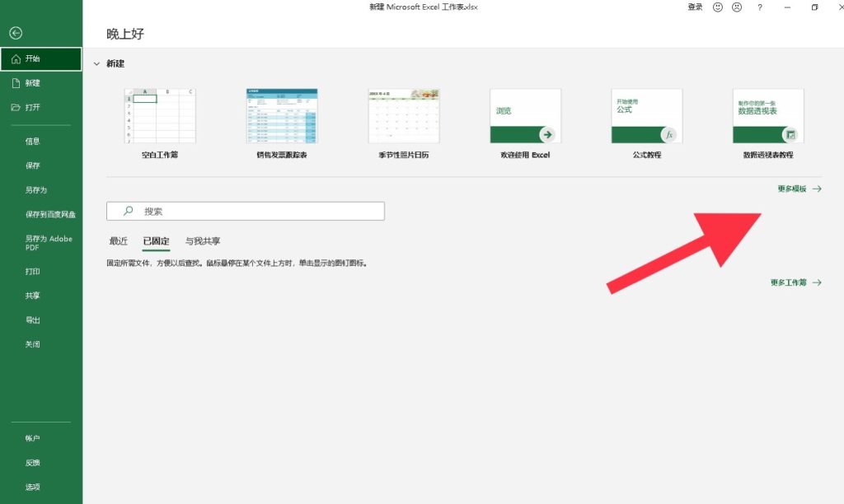
Task: Switch to the 最近 tab
Action: [x=119, y=241]
